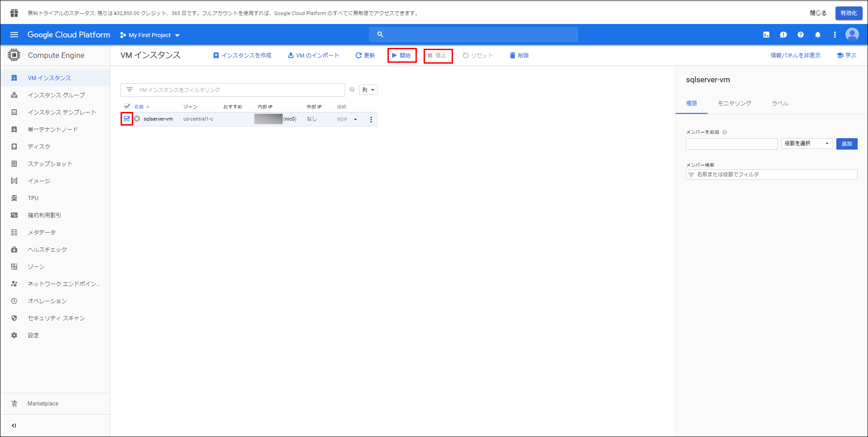Click the notifications bell icon
The height and width of the screenshot is (437, 868).
point(817,35)
